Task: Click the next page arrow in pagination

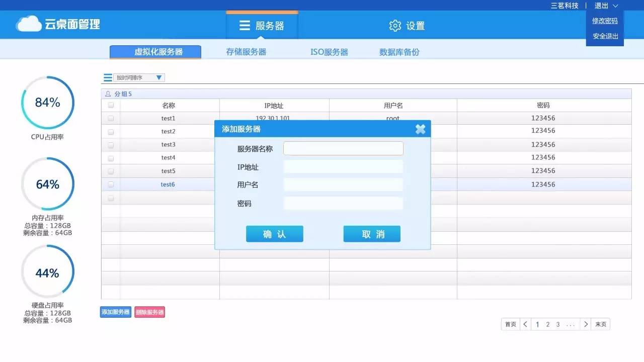Action: pos(586,324)
